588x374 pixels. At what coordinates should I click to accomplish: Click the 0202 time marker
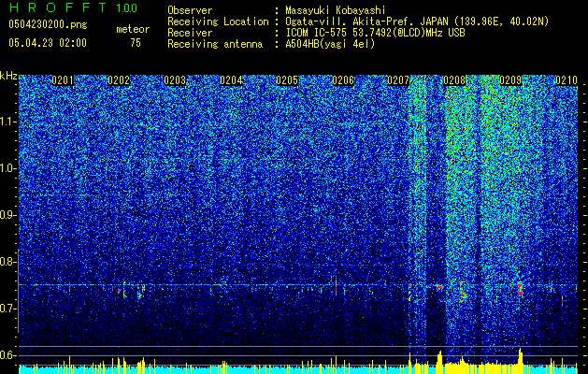coord(119,80)
